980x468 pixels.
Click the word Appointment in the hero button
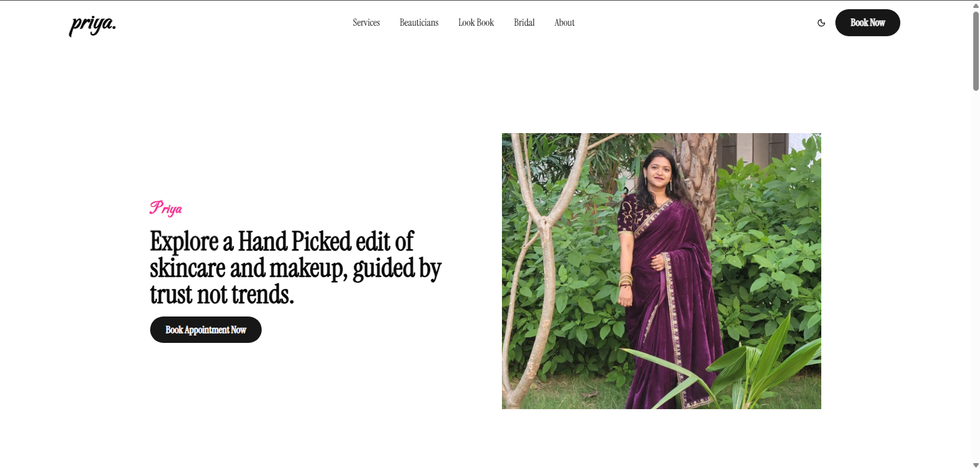pos(207,330)
